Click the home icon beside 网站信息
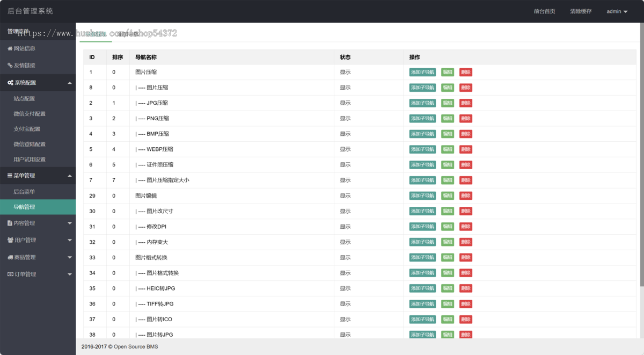644x355 pixels. tap(10, 49)
